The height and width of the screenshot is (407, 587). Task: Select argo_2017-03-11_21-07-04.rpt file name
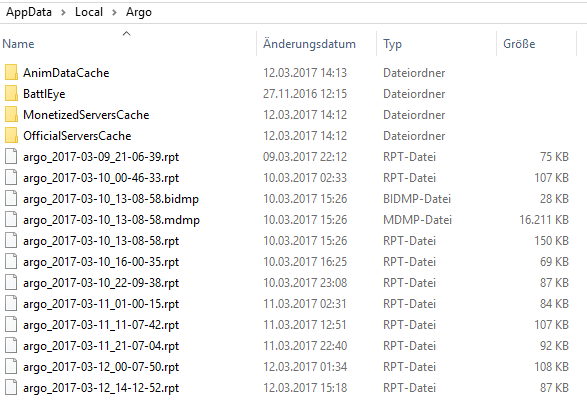(101, 346)
